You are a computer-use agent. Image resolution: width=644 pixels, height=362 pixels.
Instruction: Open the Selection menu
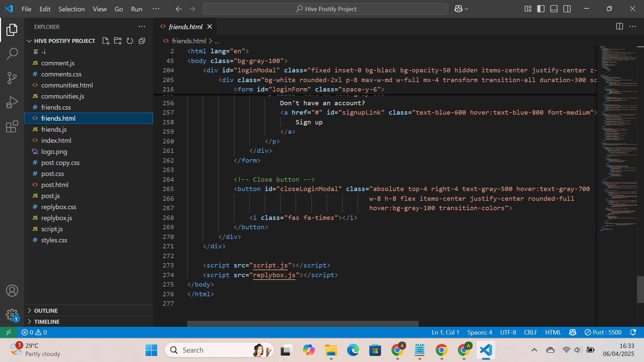pos(71,9)
